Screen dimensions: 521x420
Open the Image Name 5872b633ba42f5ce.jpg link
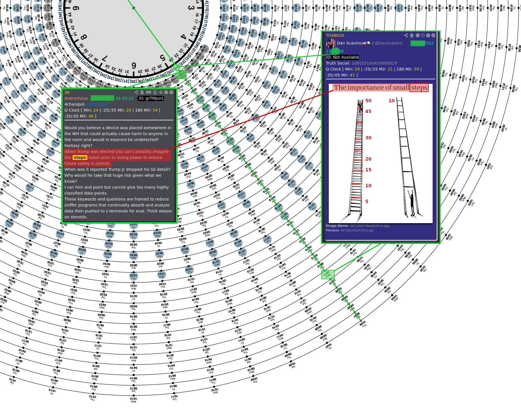(x=369, y=226)
